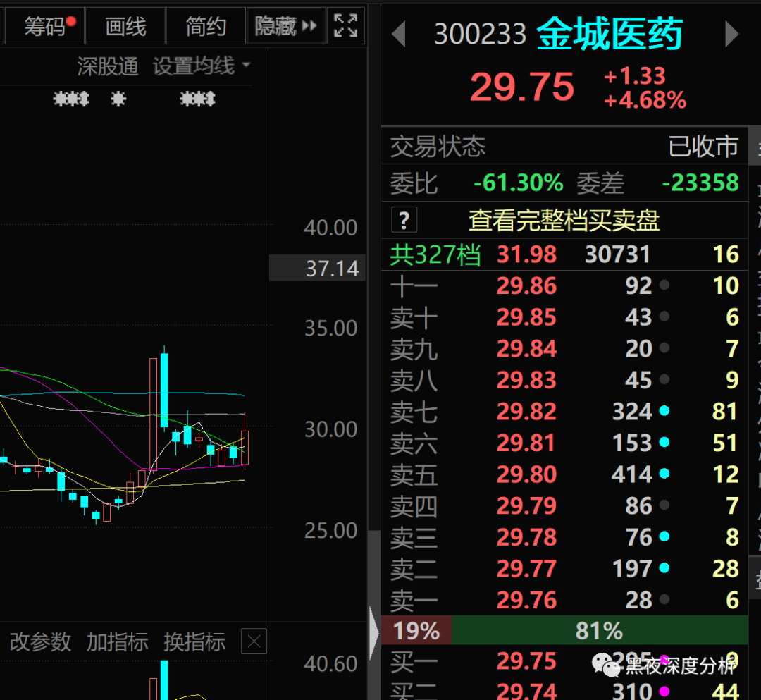Image resolution: width=761 pixels, height=700 pixels.
Task: Click the cyan dot beside 卖七 volume 324
Action: pyautogui.click(x=664, y=411)
